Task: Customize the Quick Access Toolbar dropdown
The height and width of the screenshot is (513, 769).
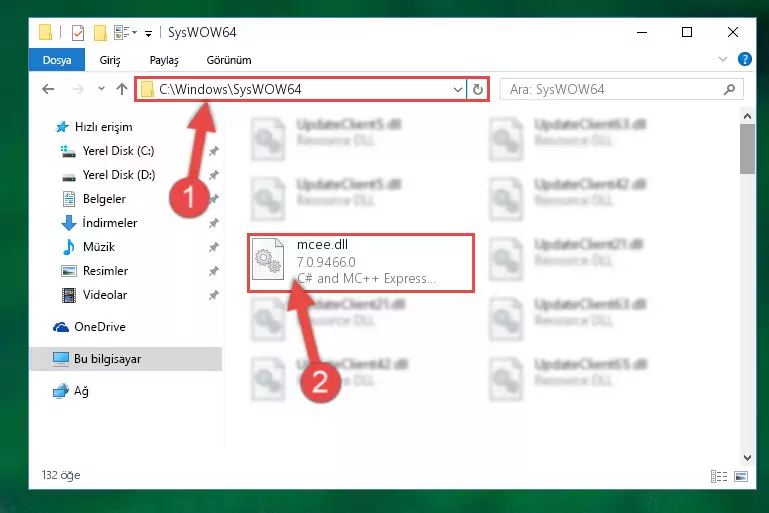Action: click(148, 33)
